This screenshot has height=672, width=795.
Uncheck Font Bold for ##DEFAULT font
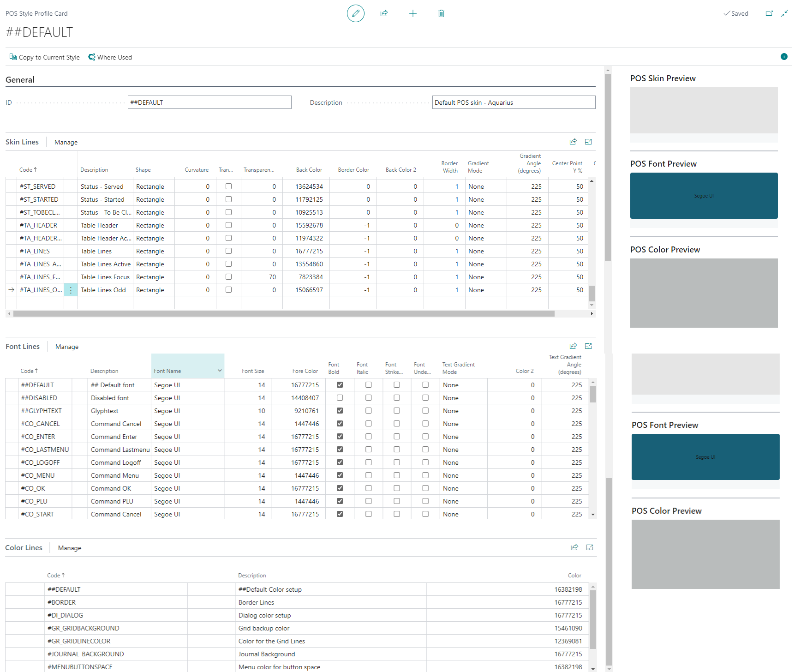tap(340, 385)
